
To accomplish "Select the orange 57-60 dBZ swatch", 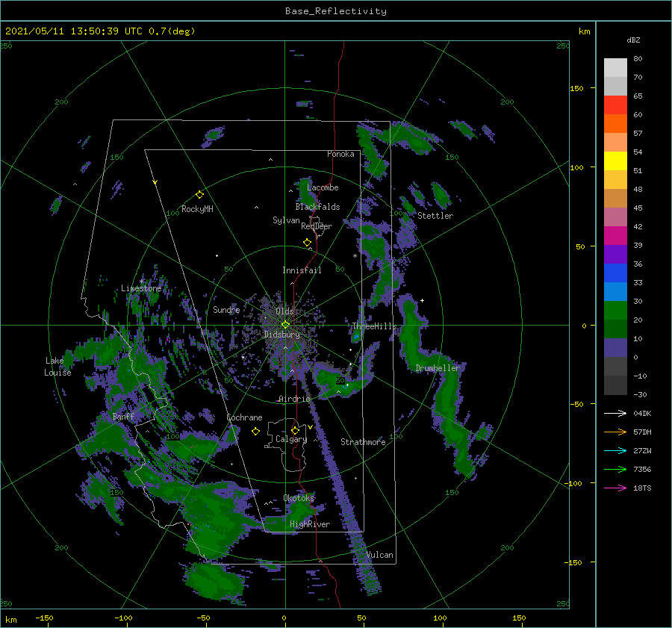I will pyautogui.click(x=615, y=123).
